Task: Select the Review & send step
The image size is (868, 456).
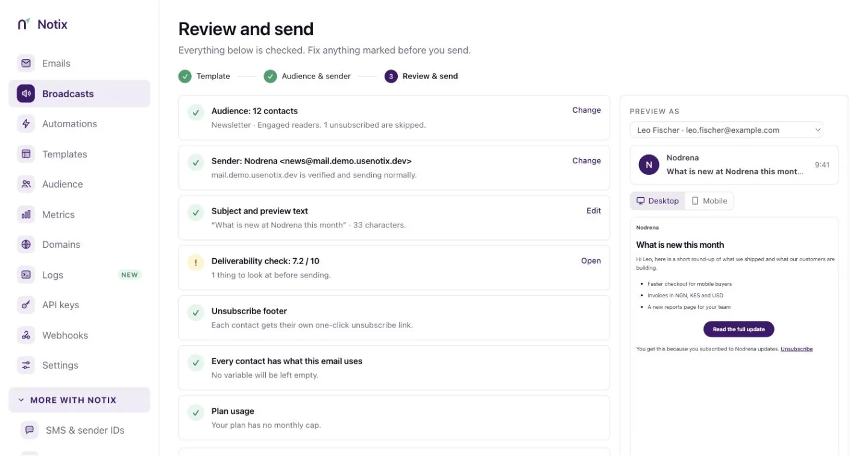Action: [421, 76]
